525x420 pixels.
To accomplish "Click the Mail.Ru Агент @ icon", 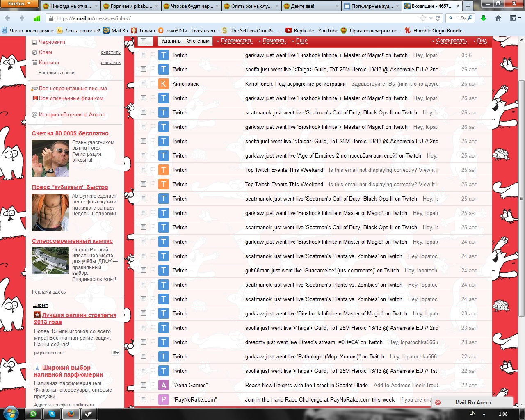I will click(438, 402).
